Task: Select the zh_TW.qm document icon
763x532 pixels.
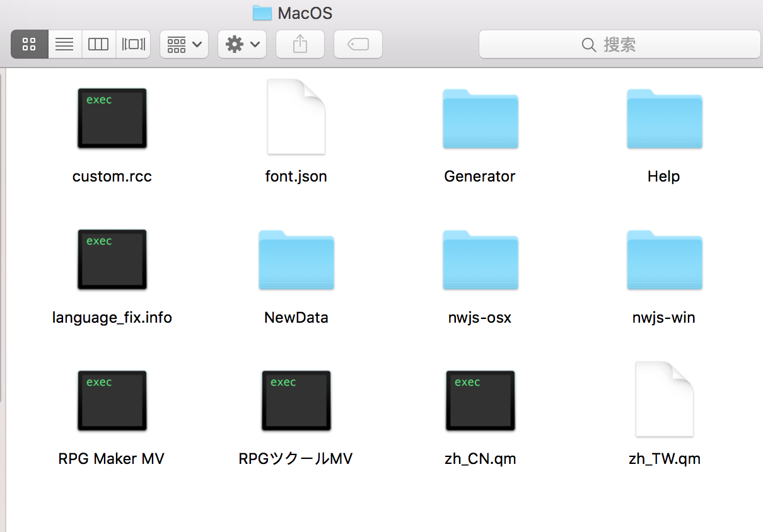Action: pyautogui.click(x=665, y=399)
